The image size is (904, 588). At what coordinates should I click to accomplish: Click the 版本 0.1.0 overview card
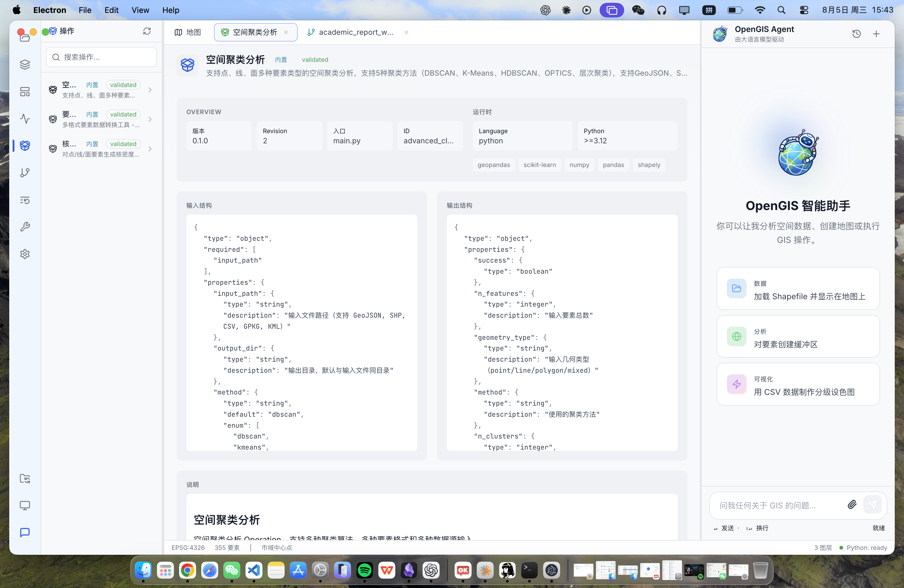pyautogui.click(x=219, y=136)
